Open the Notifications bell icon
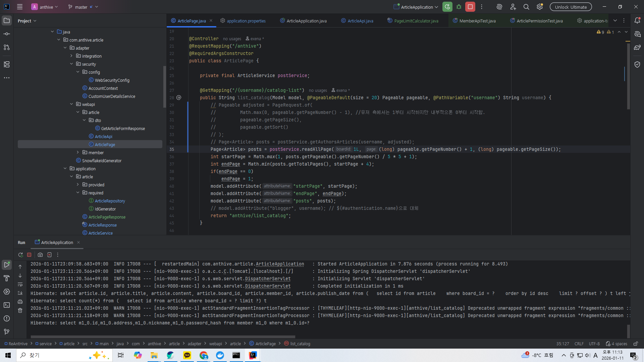The image size is (644, 362). [x=637, y=20]
